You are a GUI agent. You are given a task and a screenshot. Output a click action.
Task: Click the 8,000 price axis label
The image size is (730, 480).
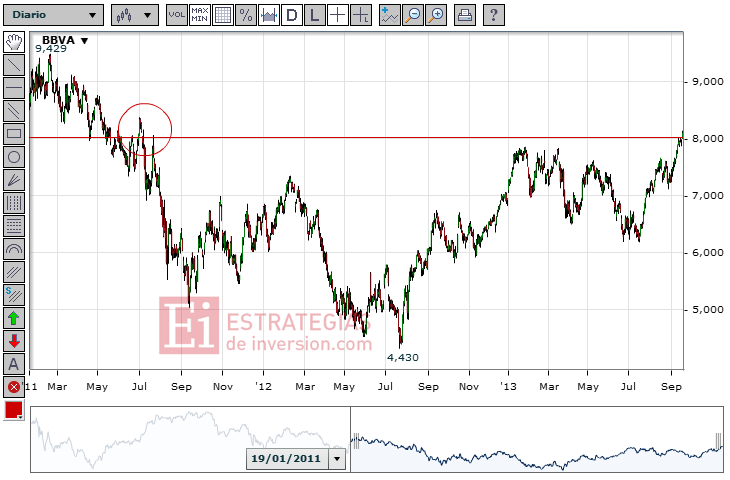click(x=708, y=139)
